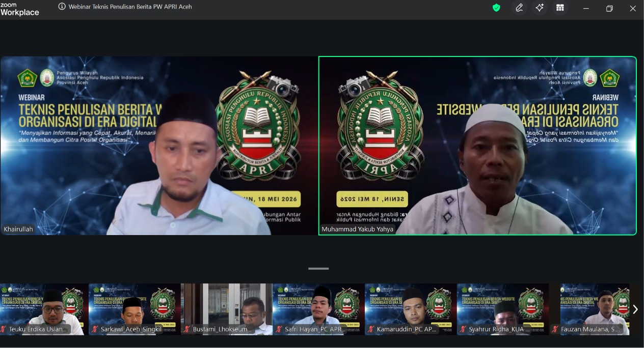
Task: Select Safri Hayan_PC APRI's video thumbnail
Action: point(318,309)
